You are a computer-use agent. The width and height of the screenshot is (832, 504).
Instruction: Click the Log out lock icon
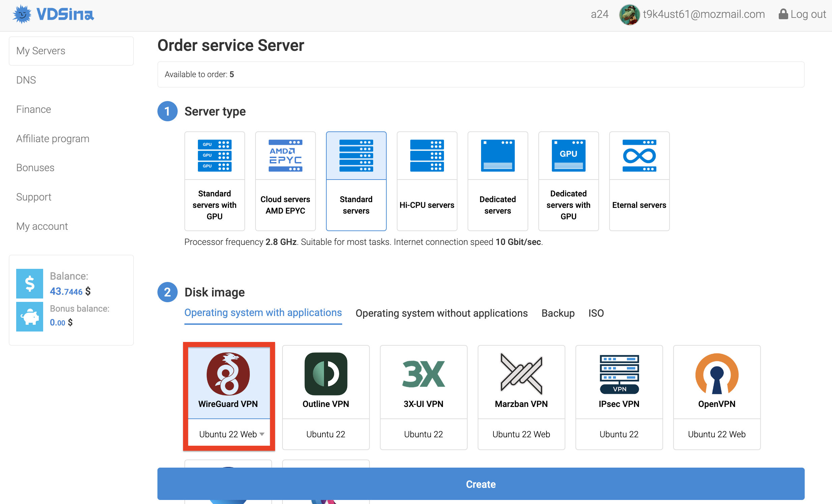coord(783,14)
